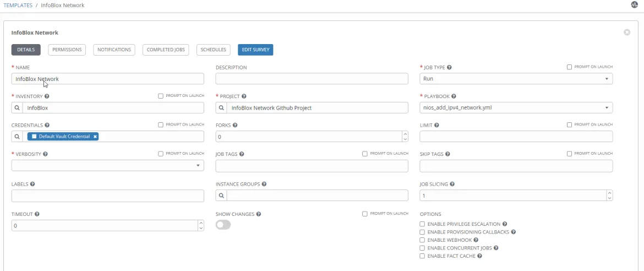Show help for Instance Groups field
644x271 pixels.
click(264, 184)
